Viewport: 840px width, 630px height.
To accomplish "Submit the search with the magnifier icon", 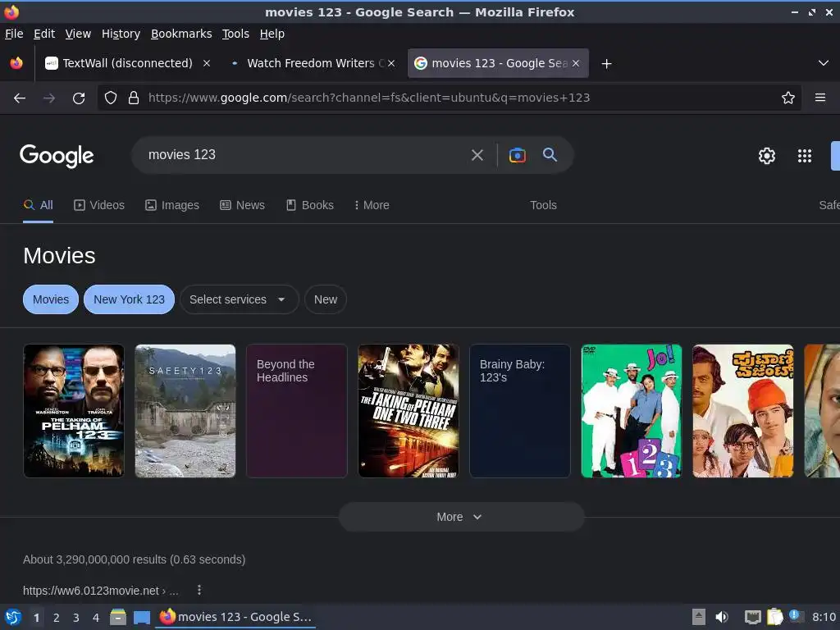I will [550, 155].
